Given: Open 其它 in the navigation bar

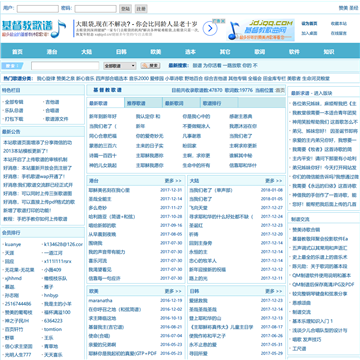Looking at the screenshot, I should click(225, 52).
